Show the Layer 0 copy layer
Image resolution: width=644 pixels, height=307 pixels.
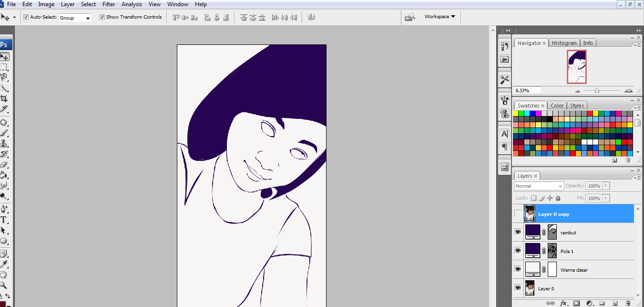pyautogui.click(x=518, y=214)
